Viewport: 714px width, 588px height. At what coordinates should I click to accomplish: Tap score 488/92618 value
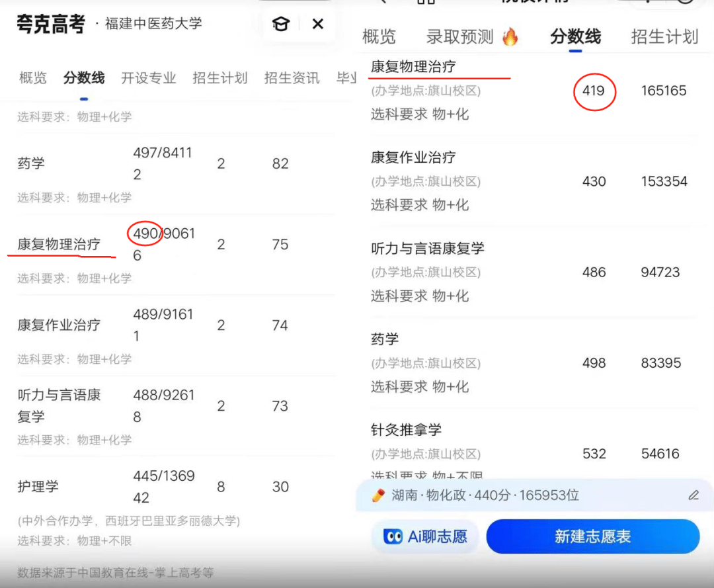coord(164,406)
